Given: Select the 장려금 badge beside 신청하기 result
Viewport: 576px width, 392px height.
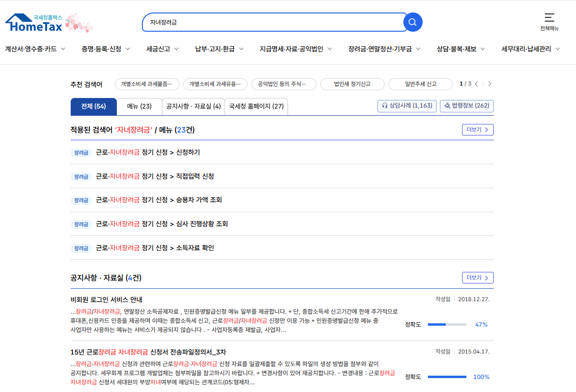Looking at the screenshot, I should tap(81, 153).
